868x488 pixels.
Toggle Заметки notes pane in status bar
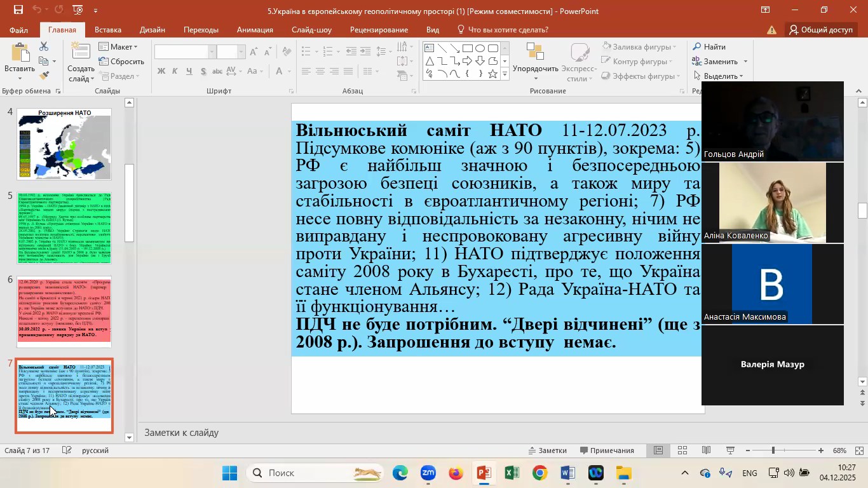(x=547, y=451)
